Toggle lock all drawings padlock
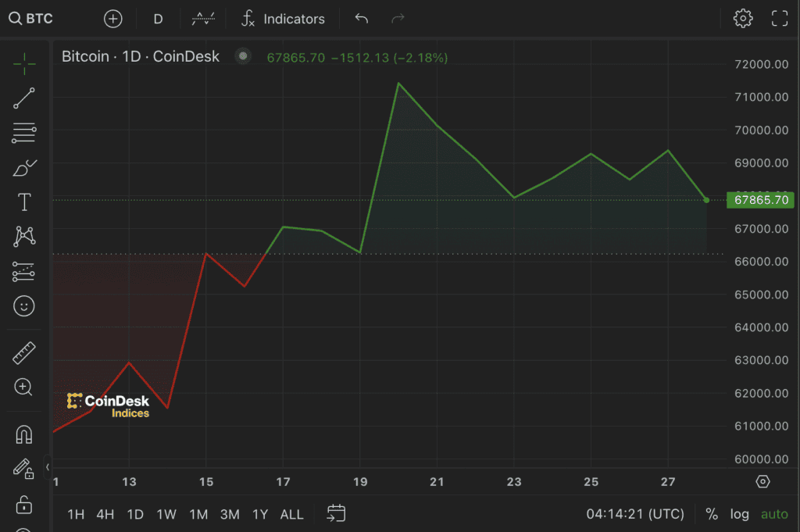The image size is (800, 532). 24,505
